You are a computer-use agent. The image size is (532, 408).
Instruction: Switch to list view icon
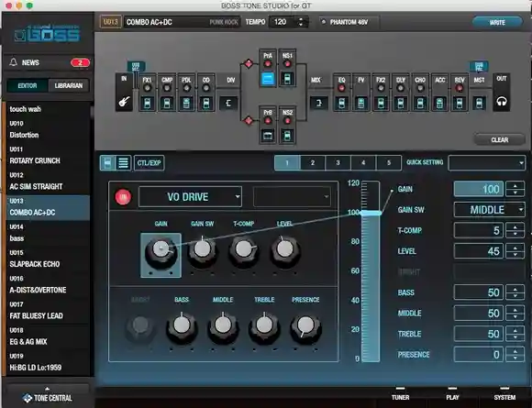(x=123, y=163)
